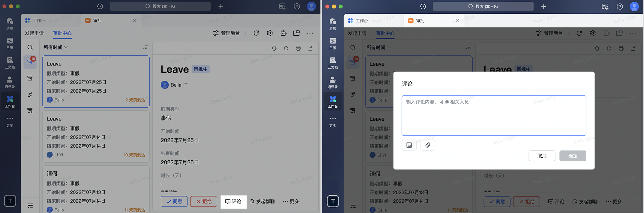Open 日历 in the left window sidebar
Image resolution: width=644 pixels, height=213 pixels.
[10, 43]
